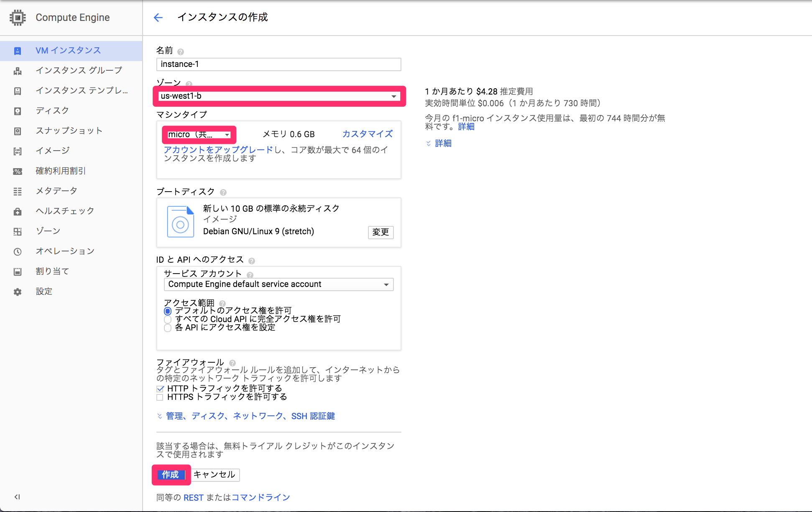Open the us-west1-b zone dropdown
This screenshot has height=512, width=812.
click(x=279, y=96)
